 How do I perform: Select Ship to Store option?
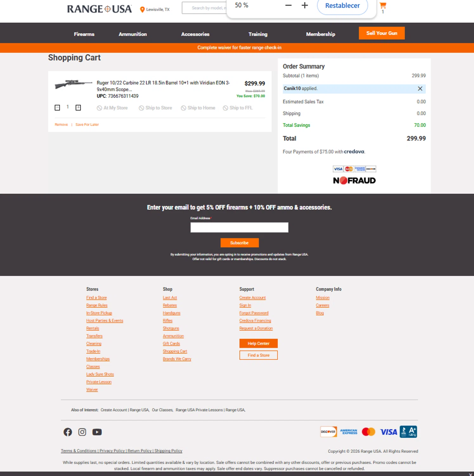click(155, 108)
